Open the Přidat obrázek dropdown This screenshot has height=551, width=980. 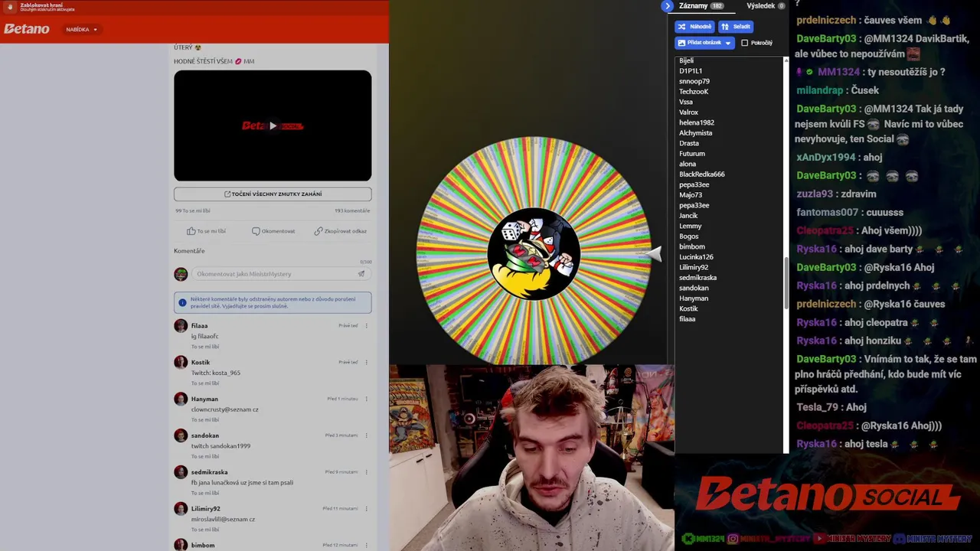[704, 43]
